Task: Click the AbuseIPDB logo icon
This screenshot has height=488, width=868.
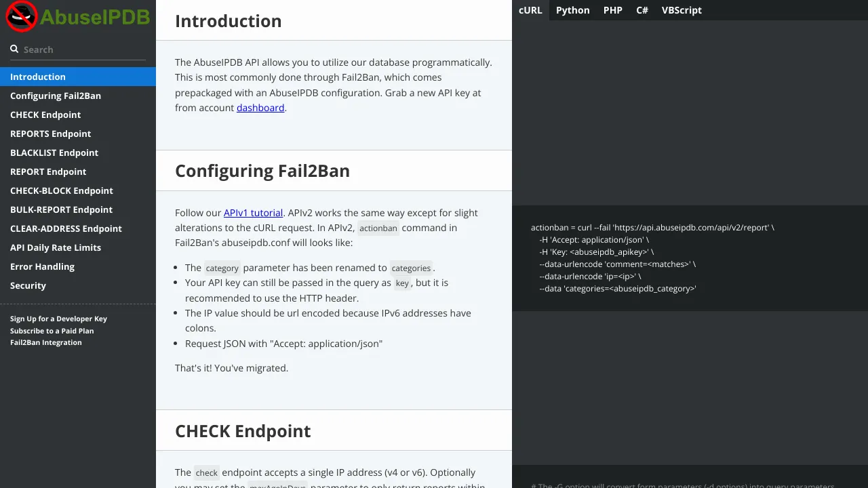Action: [21, 16]
